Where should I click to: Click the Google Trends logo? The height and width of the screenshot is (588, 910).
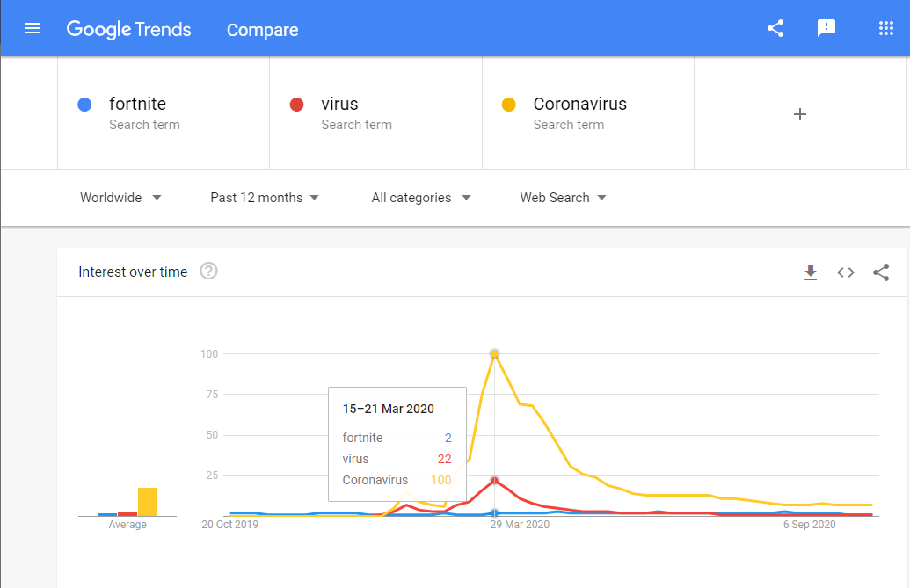[129, 29]
